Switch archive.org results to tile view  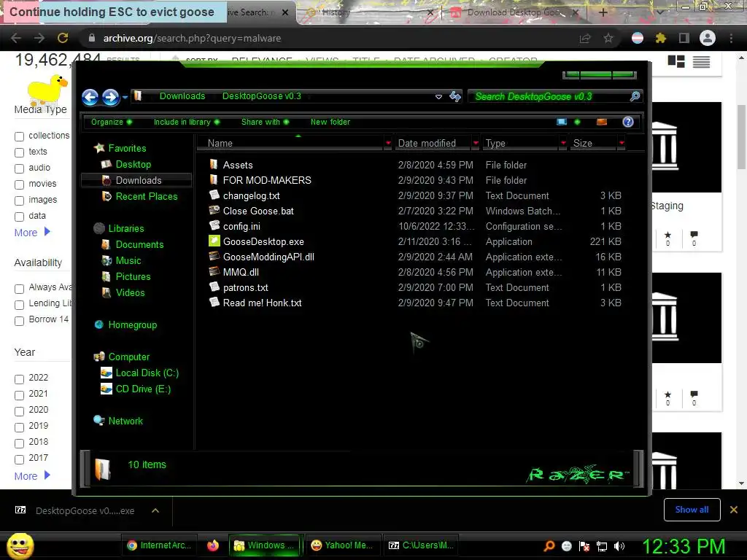click(x=676, y=61)
